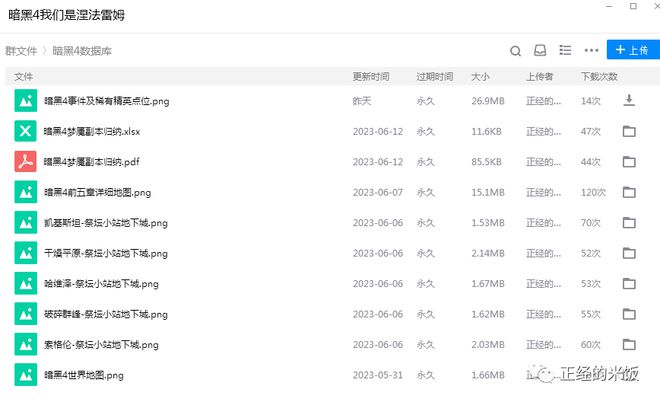Sort files by 更新时间 column header
Image resolution: width=660 pixels, height=402 pixels.
pos(370,76)
